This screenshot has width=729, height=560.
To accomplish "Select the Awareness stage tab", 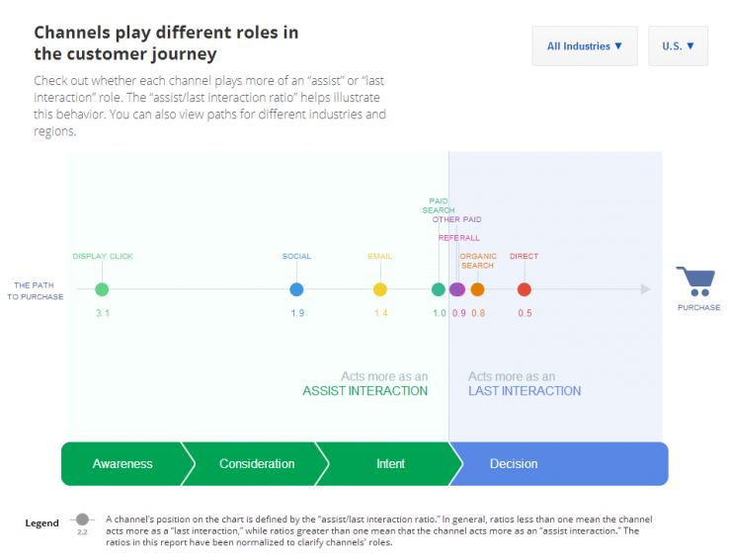I will click(122, 464).
